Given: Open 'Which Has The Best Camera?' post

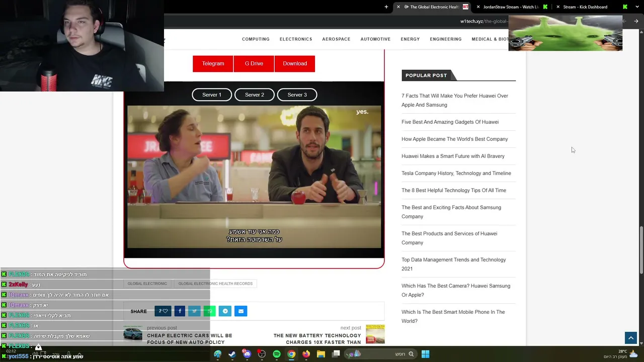Looking at the screenshot, I should click(x=456, y=290).
